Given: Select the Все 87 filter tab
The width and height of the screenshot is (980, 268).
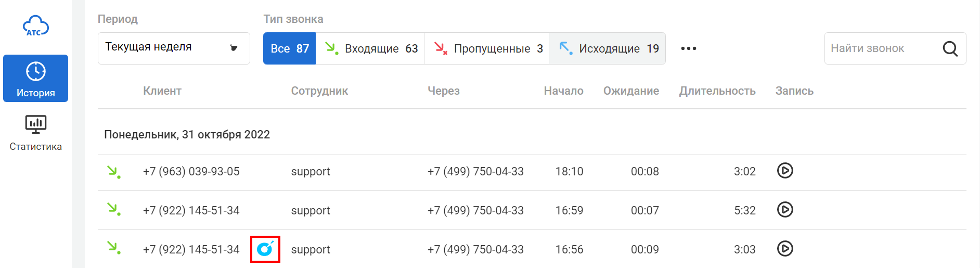Looking at the screenshot, I should [289, 48].
